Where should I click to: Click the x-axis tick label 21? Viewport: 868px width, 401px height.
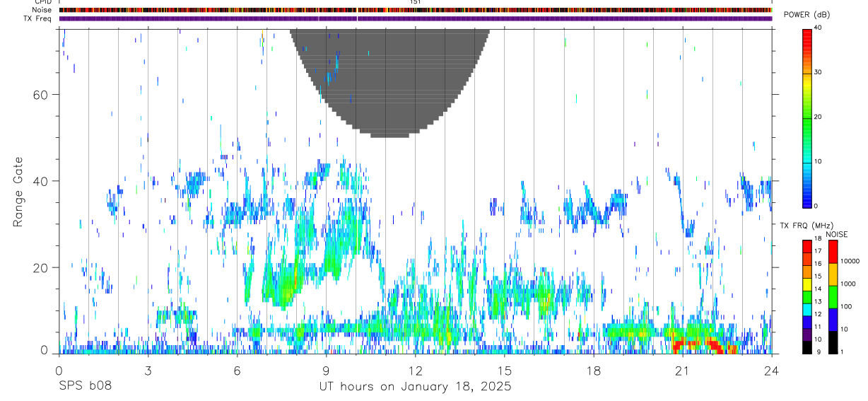click(682, 370)
